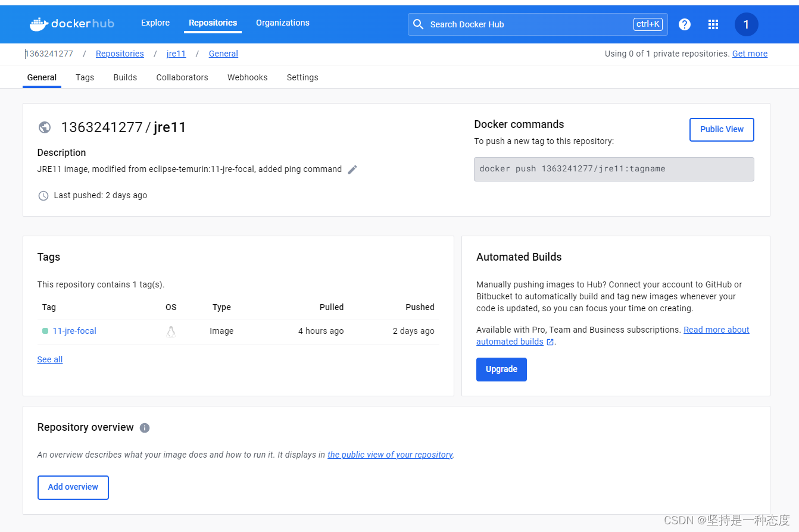This screenshot has width=799, height=532.
Task: Click the Pulled column header
Action: 332,307
